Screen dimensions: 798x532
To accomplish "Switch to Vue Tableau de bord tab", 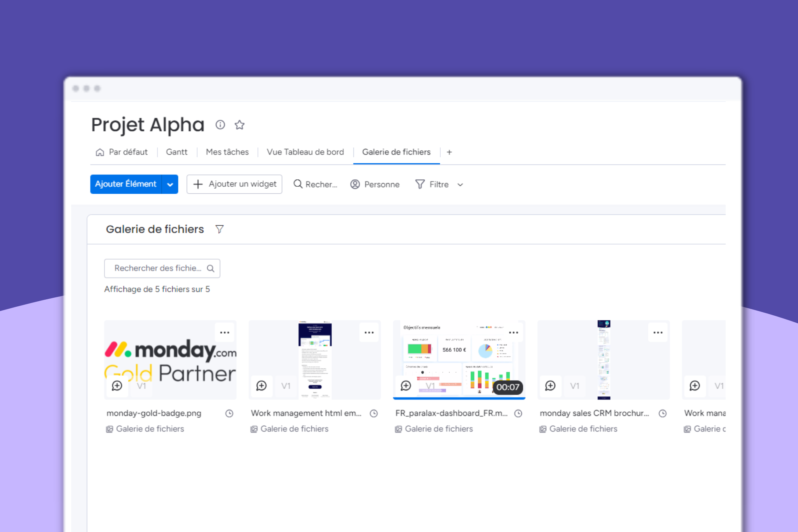I will click(305, 152).
